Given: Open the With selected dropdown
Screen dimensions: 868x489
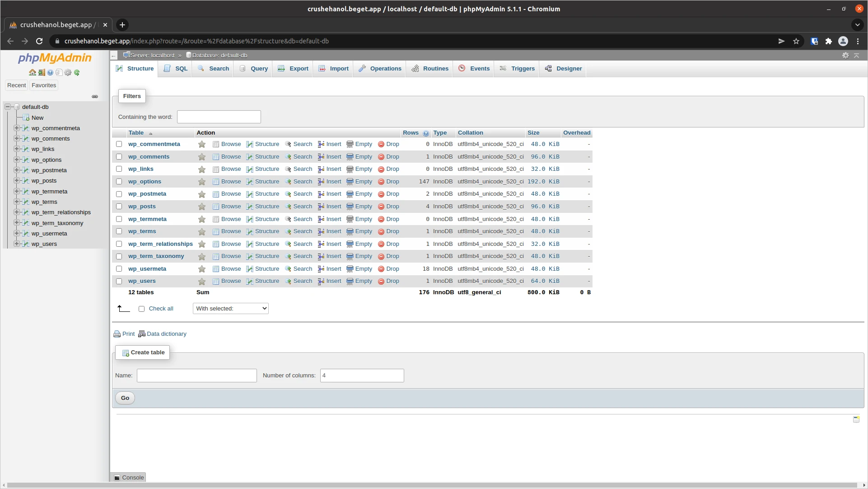Looking at the screenshot, I should pyautogui.click(x=230, y=308).
